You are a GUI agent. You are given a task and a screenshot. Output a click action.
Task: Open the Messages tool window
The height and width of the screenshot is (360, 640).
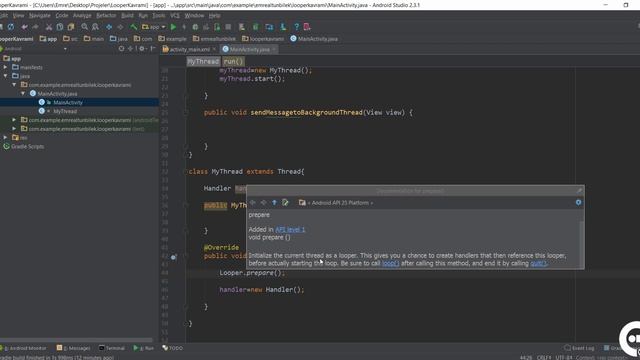(x=73, y=348)
